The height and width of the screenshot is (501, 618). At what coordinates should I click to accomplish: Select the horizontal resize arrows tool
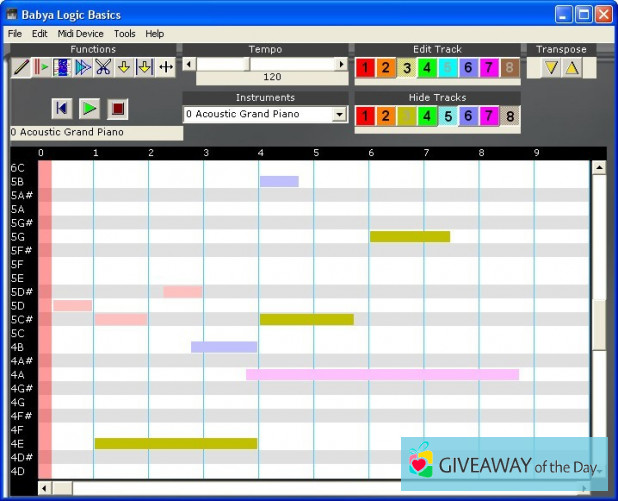coord(166,67)
